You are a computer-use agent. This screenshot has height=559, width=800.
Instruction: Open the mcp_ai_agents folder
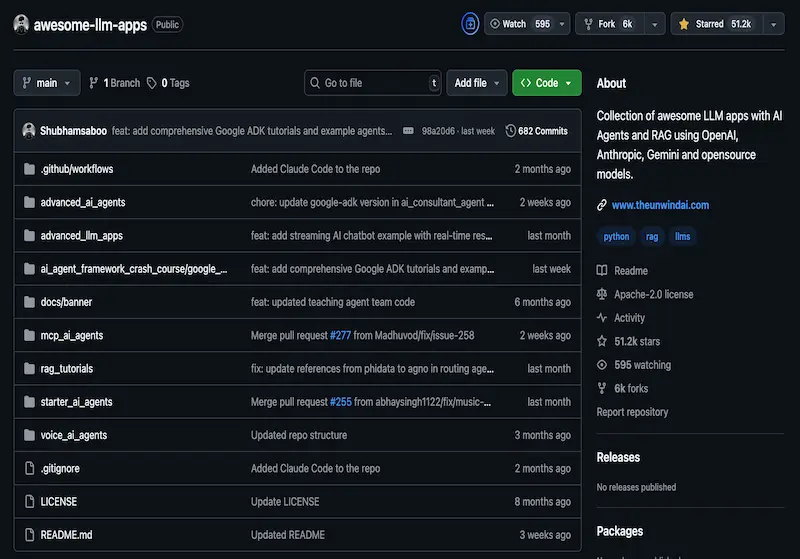(72, 335)
